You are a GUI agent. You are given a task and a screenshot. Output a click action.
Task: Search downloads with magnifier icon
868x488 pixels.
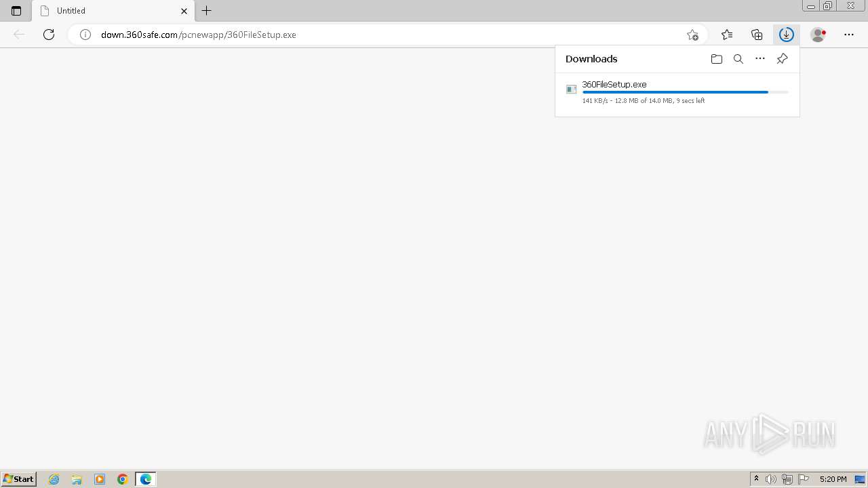[738, 59]
